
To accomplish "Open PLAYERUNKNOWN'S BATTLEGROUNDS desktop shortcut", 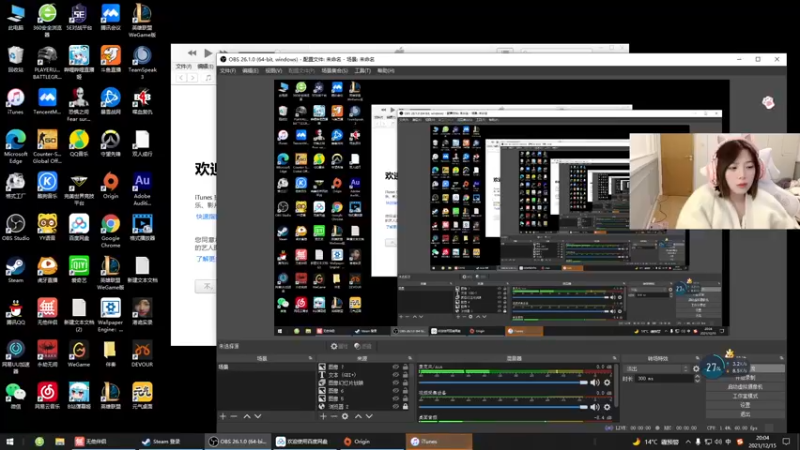I will [47, 63].
